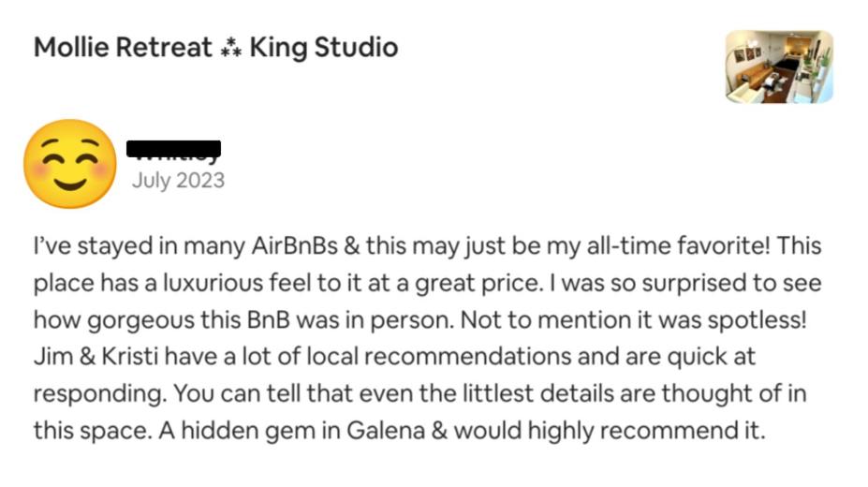Screen dimensions: 868x487
Task: Click the blacked-out reviewer name
Action: [x=173, y=150]
